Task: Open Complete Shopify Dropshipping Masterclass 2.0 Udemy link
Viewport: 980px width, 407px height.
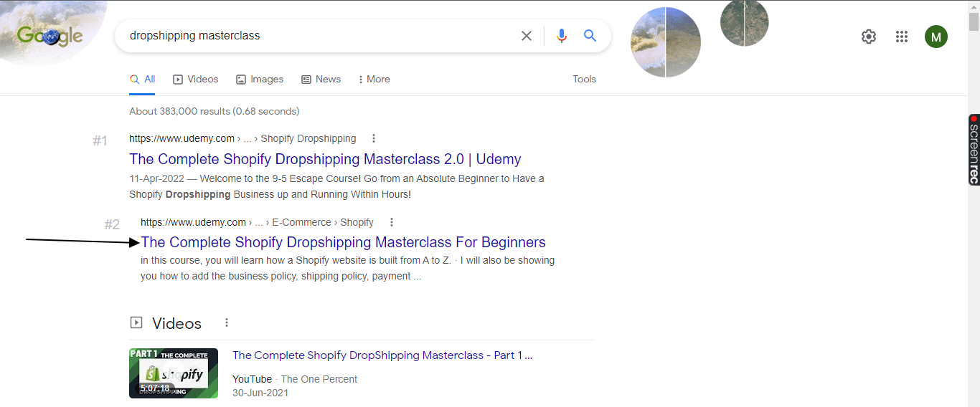Action: point(325,159)
